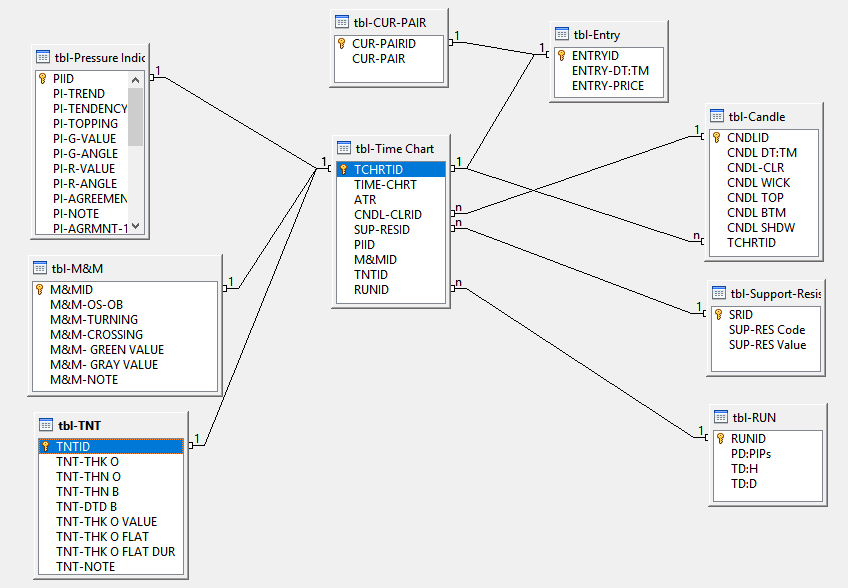
Task: Click the tbl-Pressure Indic scrollbar up arrow
Action: tap(136, 78)
